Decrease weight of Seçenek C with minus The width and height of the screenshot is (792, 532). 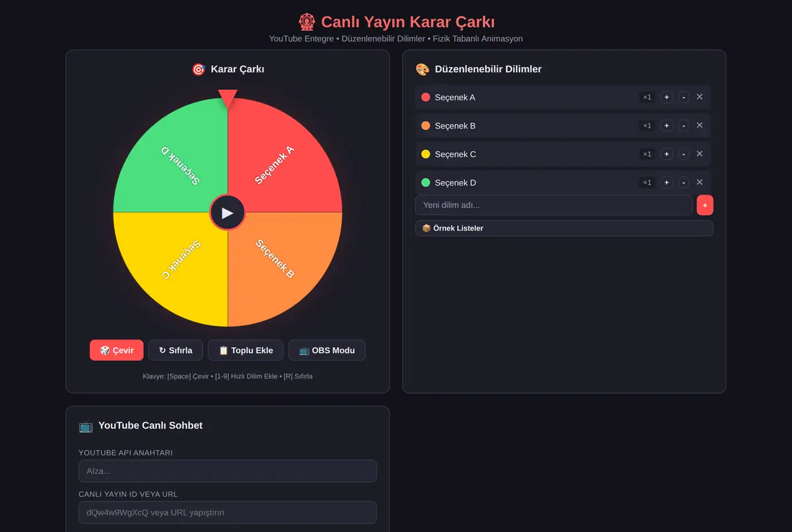coord(684,154)
